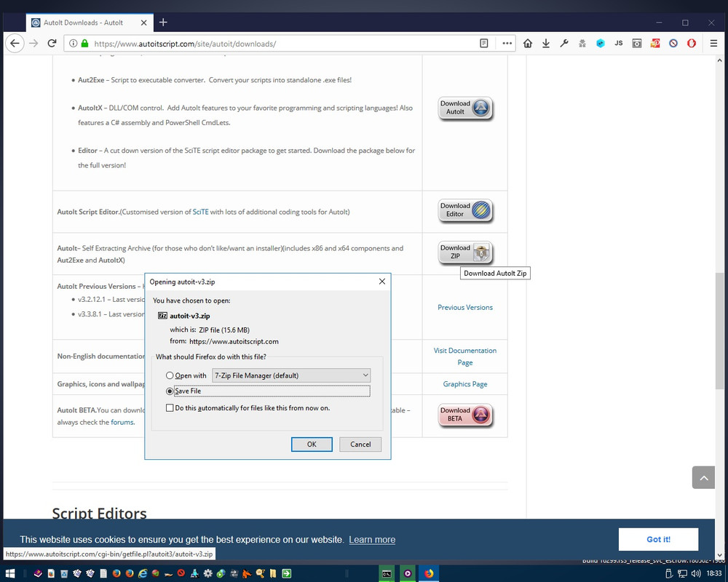Click the Download BETA image button
The width and height of the screenshot is (728, 582).
[465, 415]
